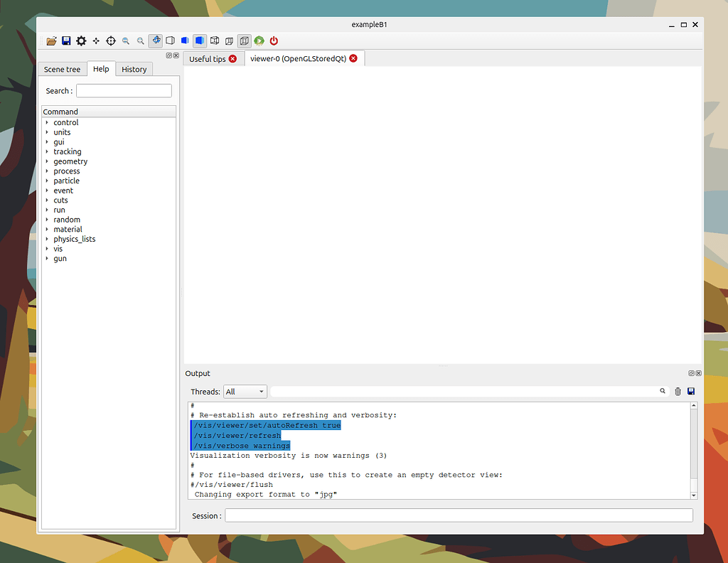Select the Useful tips tab
Viewport: 728px width, 563px height.
(x=208, y=59)
